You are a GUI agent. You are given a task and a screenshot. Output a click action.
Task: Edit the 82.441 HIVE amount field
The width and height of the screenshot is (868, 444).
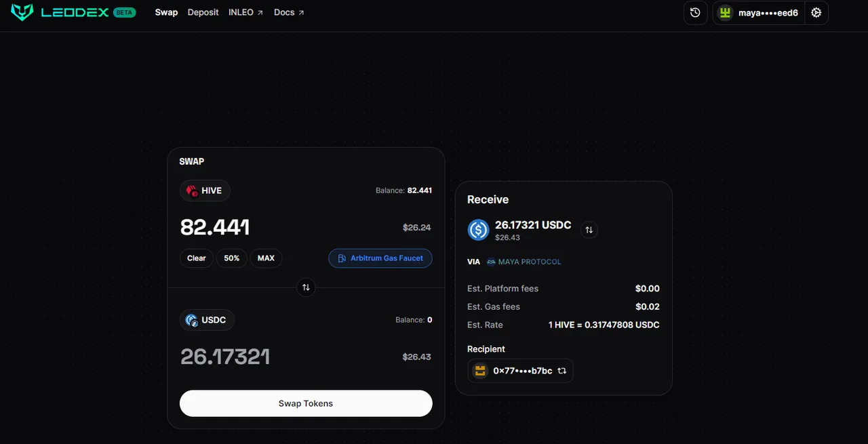(215, 227)
